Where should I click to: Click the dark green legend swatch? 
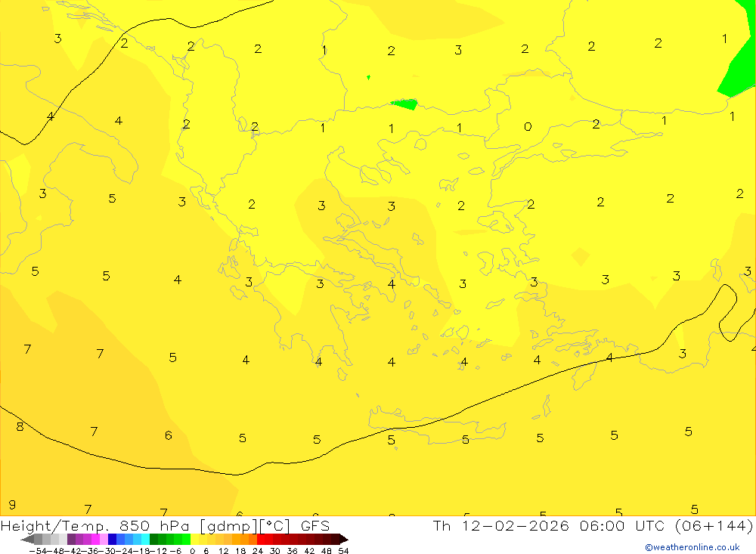(x=153, y=539)
